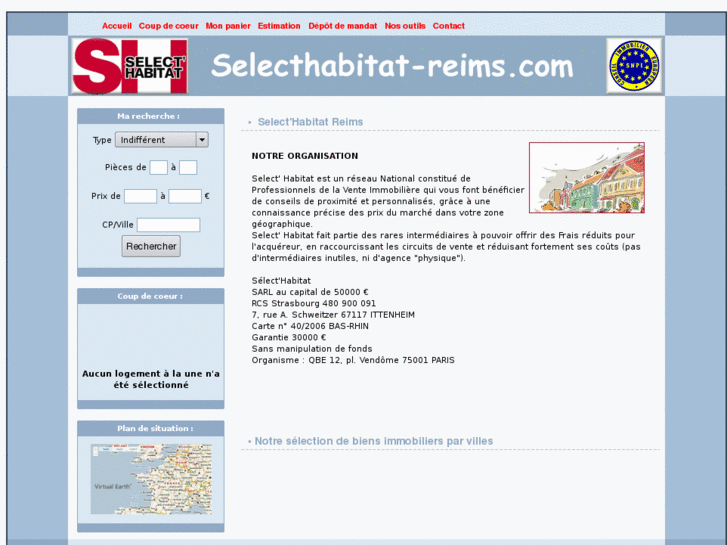727x545 pixels.
Task: Click the Selecthabitat-reims.com banner title
Action: click(392, 66)
